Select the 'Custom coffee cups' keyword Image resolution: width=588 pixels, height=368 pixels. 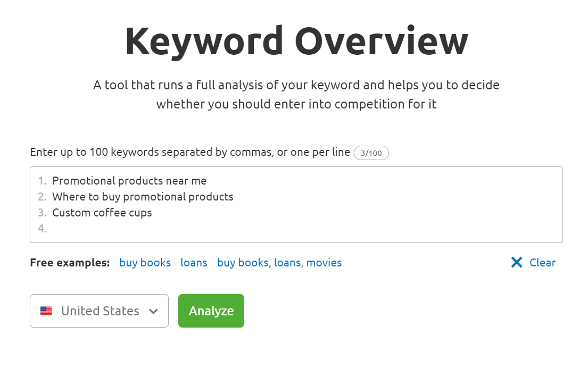click(101, 212)
